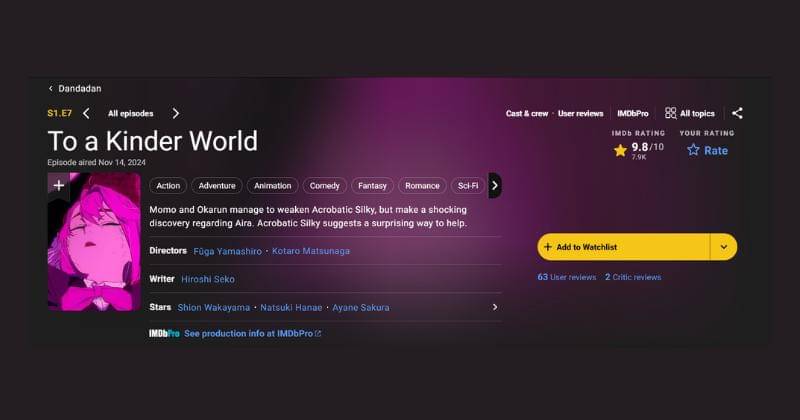This screenshot has height=420, width=800.
Task: Open the 2 Critic reviews link
Action: tap(633, 277)
